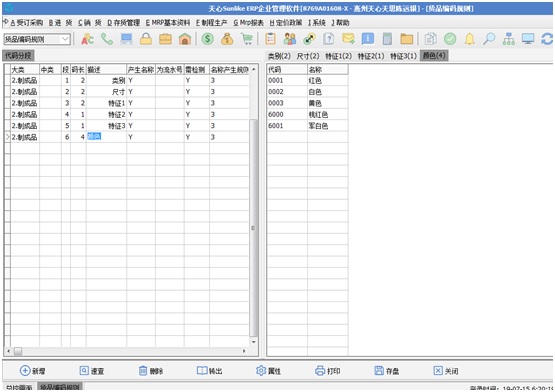Click the two people users icon
The image size is (555, 392).
[290, 39]
